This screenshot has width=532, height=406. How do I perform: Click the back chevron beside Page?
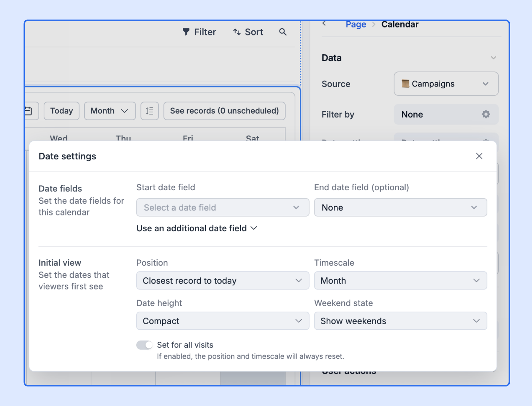(324, 24)
